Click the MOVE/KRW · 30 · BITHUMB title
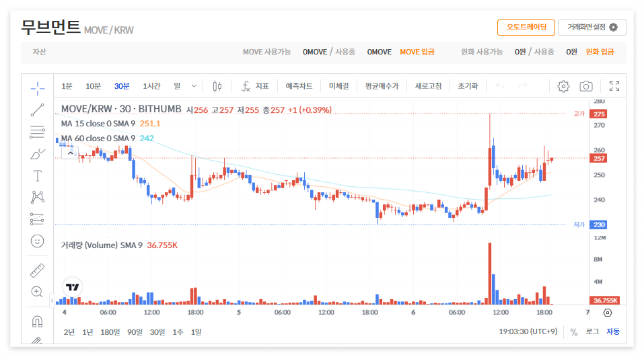 (121, 109)
